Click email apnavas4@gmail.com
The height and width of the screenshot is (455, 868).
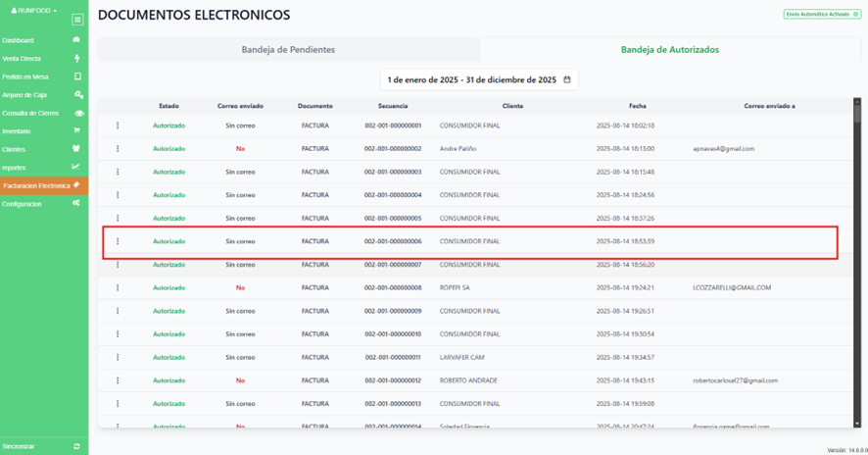click(724, 149)
